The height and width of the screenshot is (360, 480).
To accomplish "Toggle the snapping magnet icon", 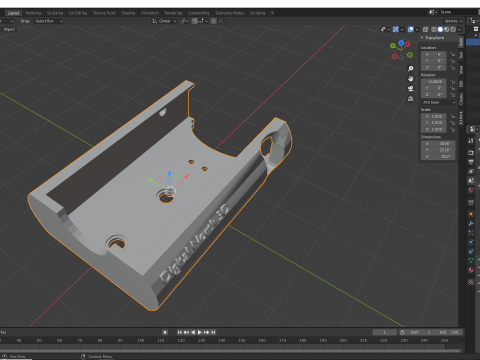I will tap(194, 21).
